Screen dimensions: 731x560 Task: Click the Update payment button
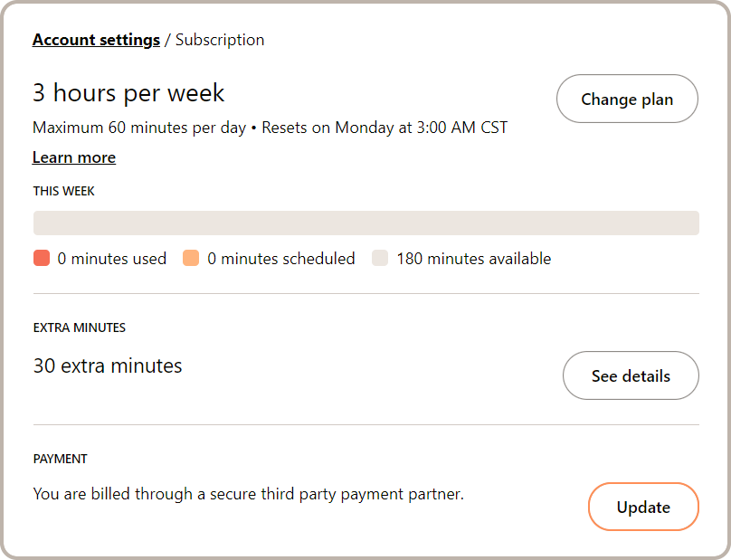643,507
